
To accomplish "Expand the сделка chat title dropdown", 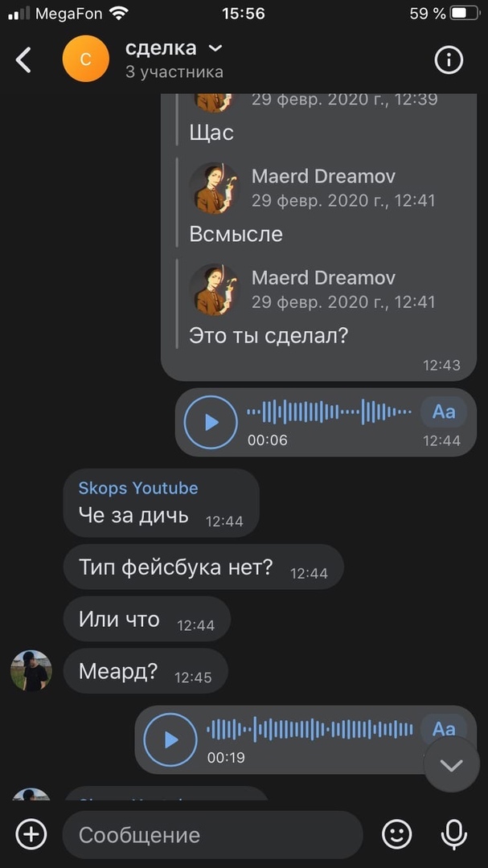I will tap(215, 49).
